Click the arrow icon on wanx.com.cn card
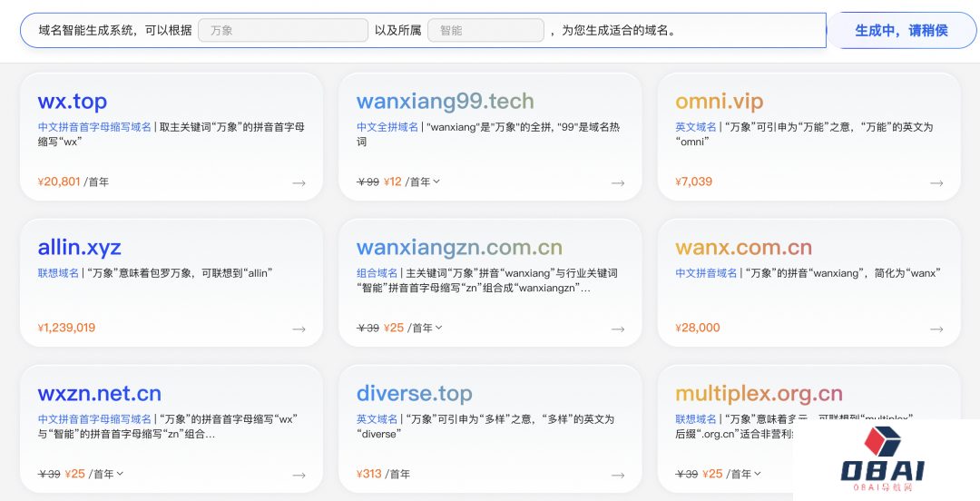Image resolution: width=980 pixels, height=501 pixels. 936,329
